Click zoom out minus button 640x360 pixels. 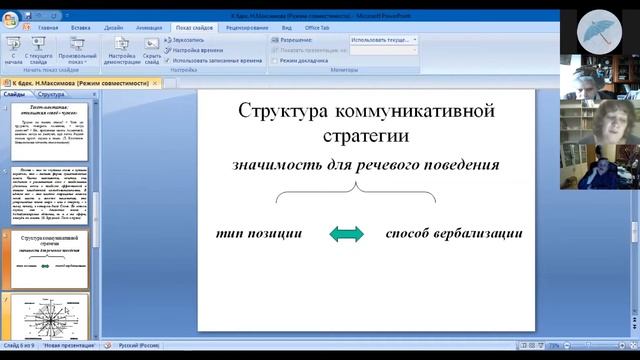coord(567,346)
